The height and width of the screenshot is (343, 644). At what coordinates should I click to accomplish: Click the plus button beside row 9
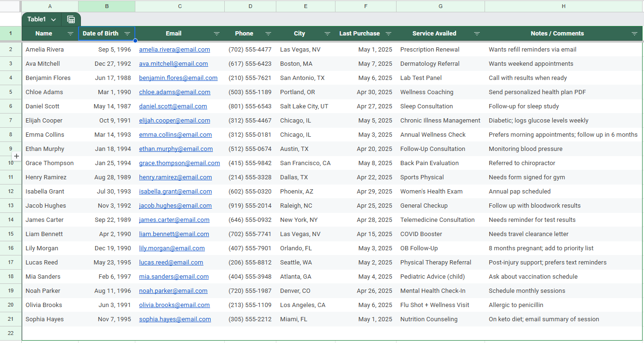16,156
